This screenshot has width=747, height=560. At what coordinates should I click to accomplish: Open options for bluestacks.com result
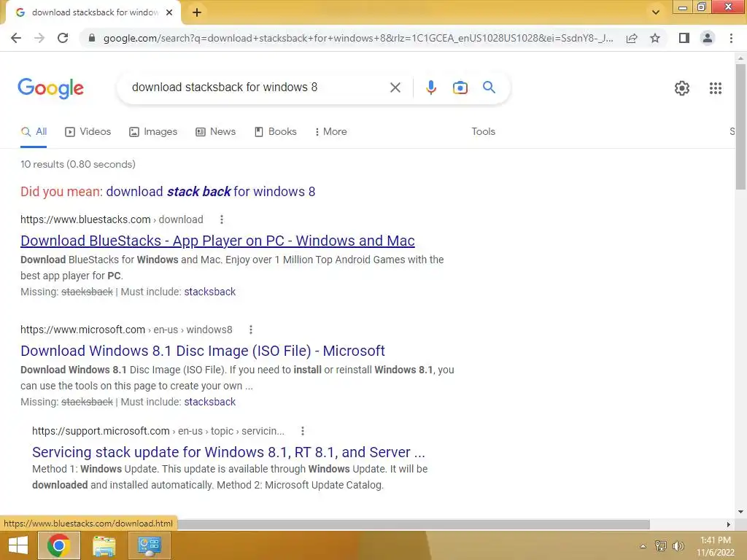tap(222, 219)
